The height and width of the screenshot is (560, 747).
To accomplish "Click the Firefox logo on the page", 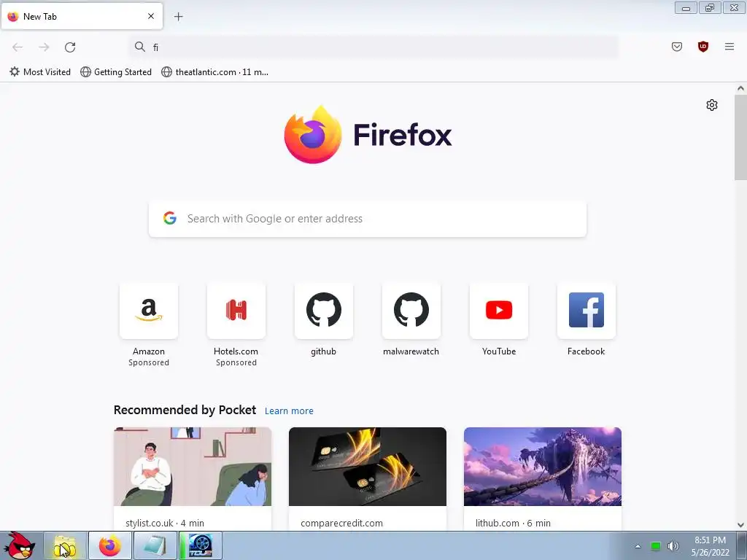I will pyautogui.click(x=368, y=135).
